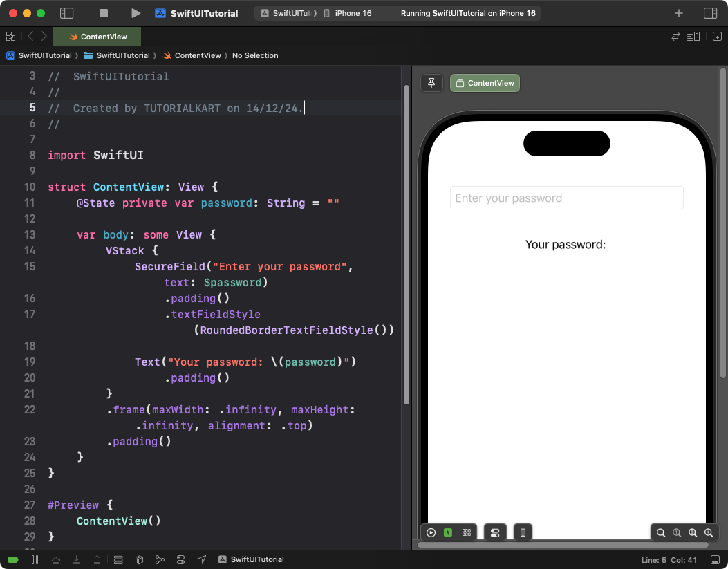Click the .frame(maxWidth: modifier
Viewport: 728px width, 569px height.
click(x=158, y=410)
